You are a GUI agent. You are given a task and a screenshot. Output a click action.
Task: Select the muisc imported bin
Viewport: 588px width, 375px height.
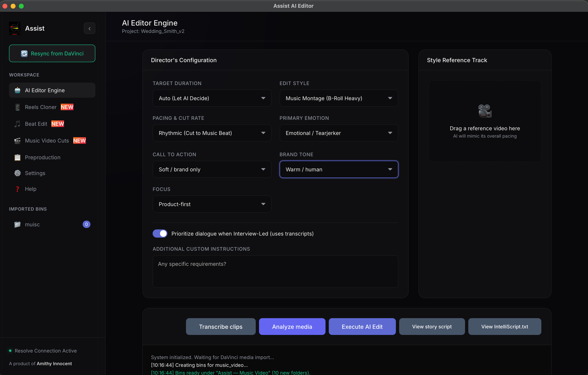[x=52, y=224]
